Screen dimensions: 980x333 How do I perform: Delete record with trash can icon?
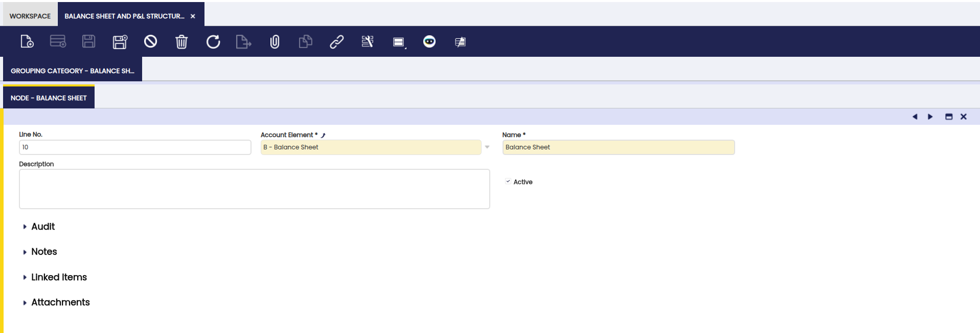coord(181,41)
